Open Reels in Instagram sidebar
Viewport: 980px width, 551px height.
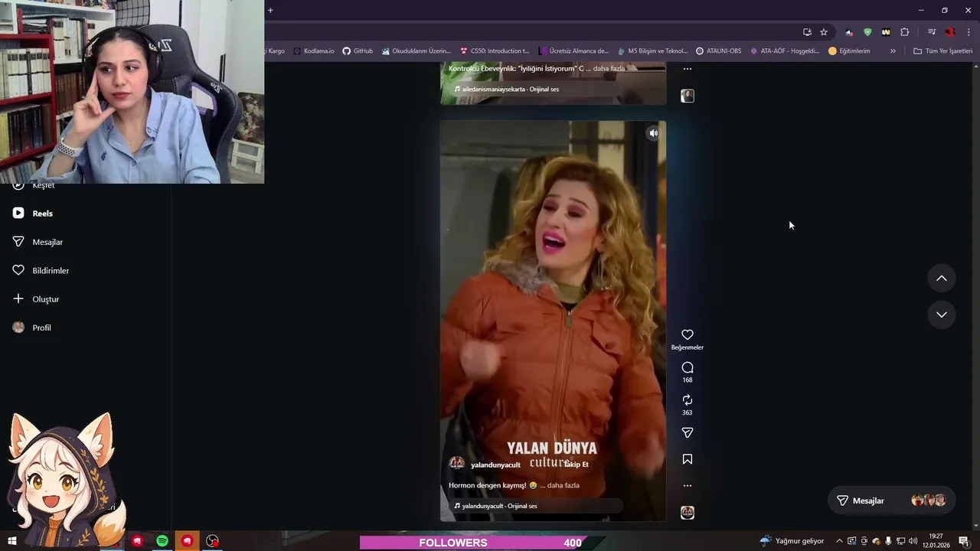tap(43, 214)
